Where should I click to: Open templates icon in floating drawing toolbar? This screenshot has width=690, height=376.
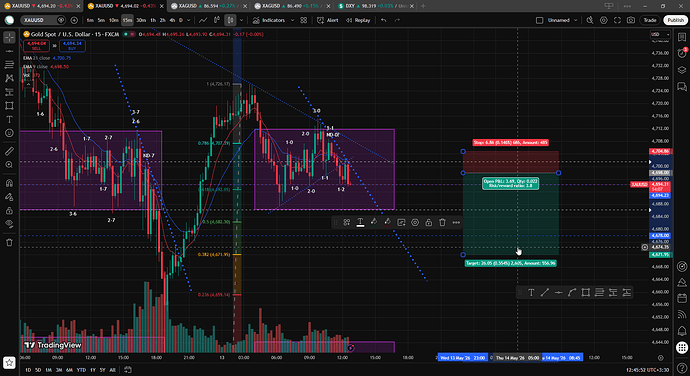(347, 222)
